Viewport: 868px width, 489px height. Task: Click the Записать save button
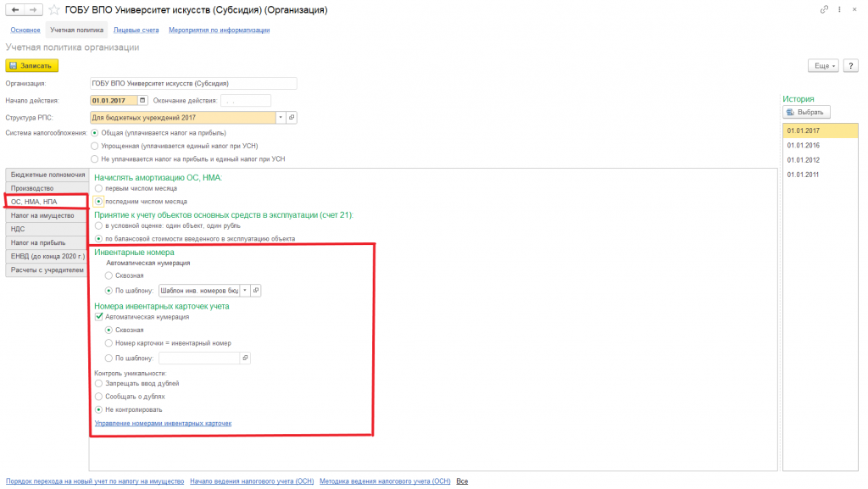pos(31,66)
